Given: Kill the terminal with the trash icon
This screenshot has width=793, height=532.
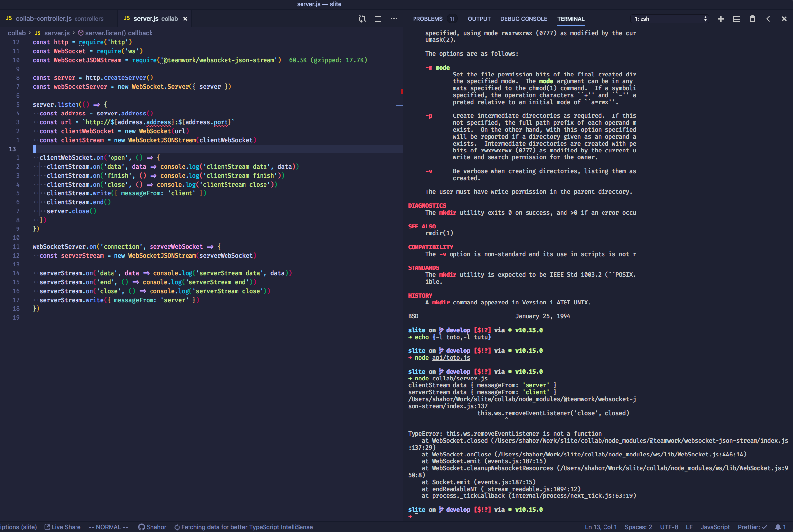Looking at the screenshot, I should (x=752, y=18).
